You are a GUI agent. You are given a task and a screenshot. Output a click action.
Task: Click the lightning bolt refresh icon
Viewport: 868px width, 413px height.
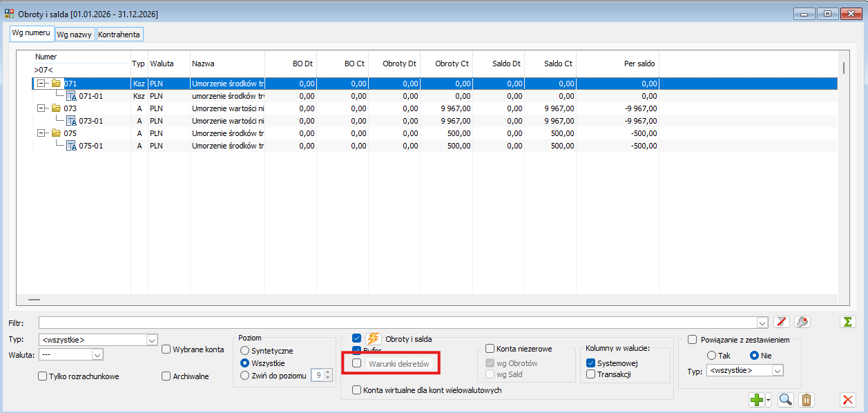coord(374,338)
